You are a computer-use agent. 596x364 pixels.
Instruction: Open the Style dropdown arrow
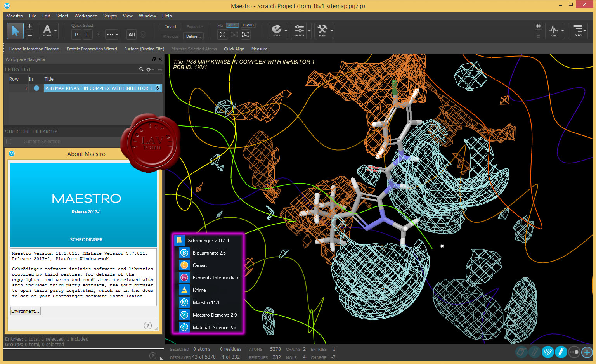[x=286, y=31]
